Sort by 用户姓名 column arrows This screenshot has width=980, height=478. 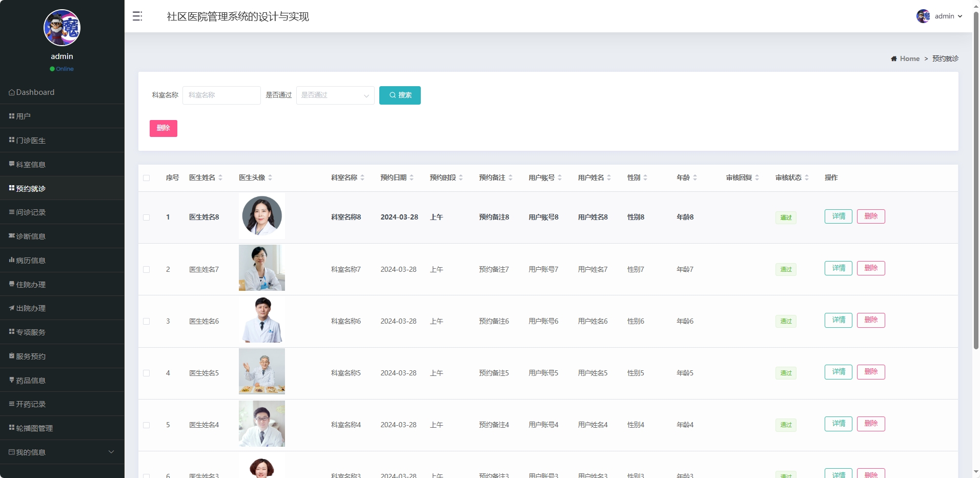pos(609,178)
